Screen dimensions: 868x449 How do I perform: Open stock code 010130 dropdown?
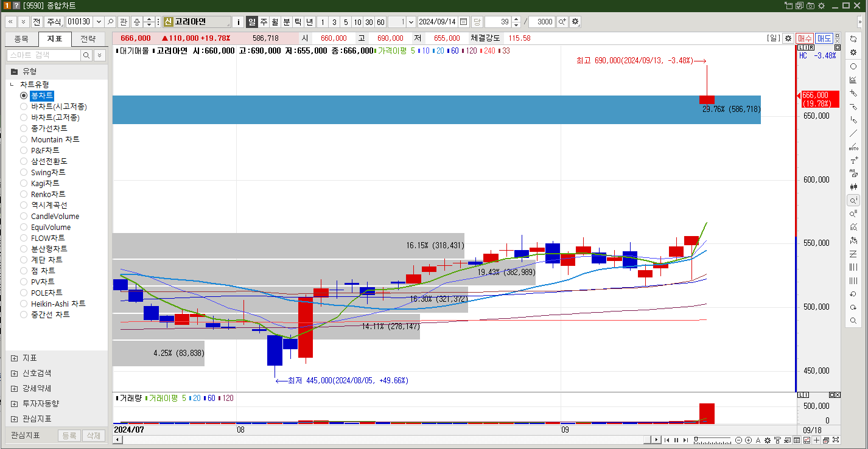tap(99, 22)
